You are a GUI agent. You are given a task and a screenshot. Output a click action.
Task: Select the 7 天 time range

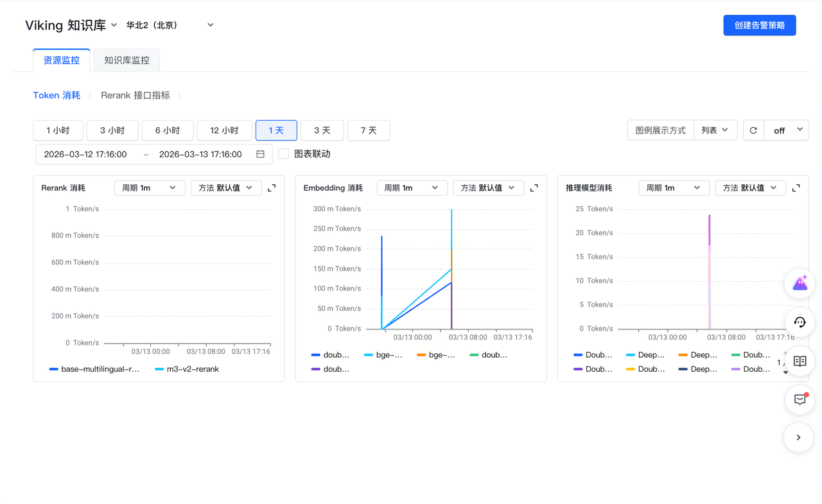(x=369, y=130)
